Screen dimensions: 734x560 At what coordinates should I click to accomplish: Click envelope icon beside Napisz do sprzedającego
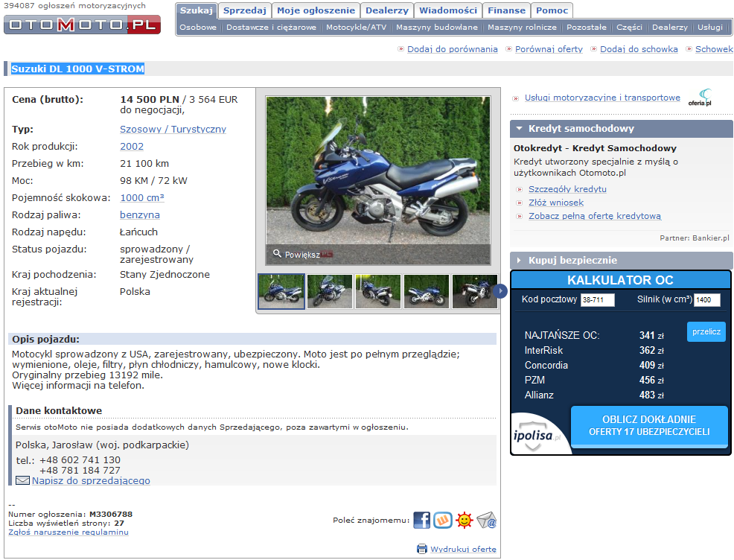coord(23,481)
